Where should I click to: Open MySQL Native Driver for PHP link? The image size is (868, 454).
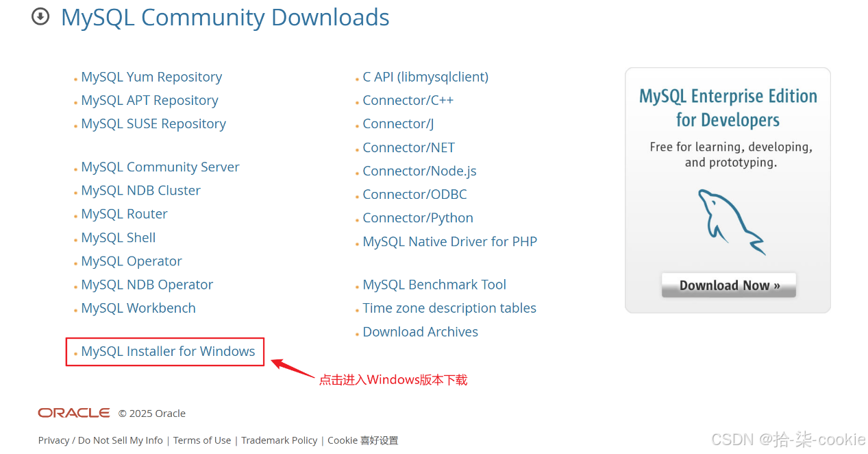pyautogui.click(x=450, y=241)
